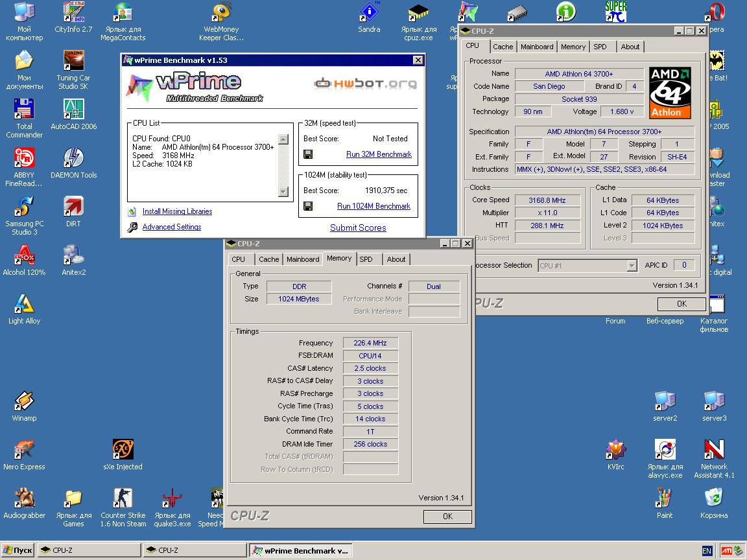Open Samsung PC Studio 3 icon
Viewport: 747px width, 560px height.
tap(24, 207)
